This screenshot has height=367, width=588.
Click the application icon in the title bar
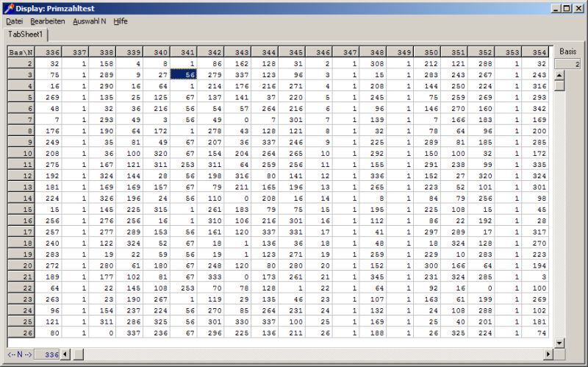8,8
